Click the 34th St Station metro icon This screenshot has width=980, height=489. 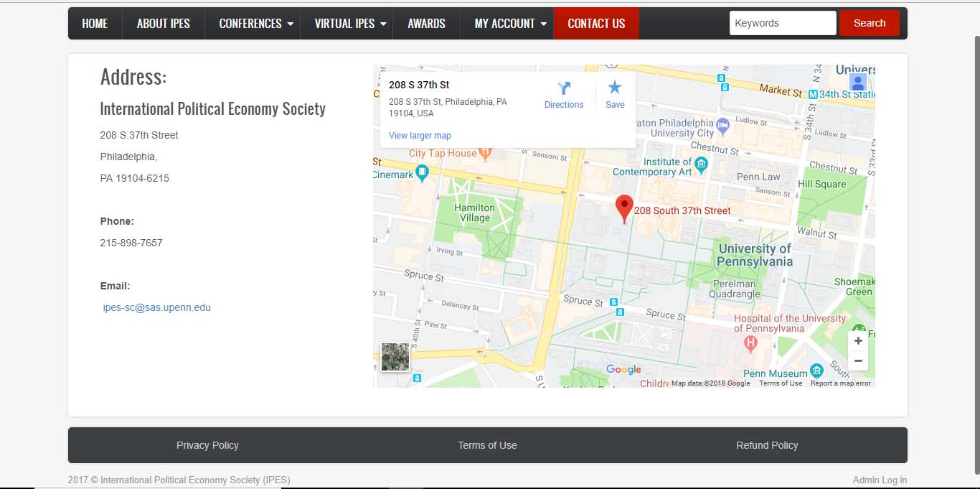813,94
